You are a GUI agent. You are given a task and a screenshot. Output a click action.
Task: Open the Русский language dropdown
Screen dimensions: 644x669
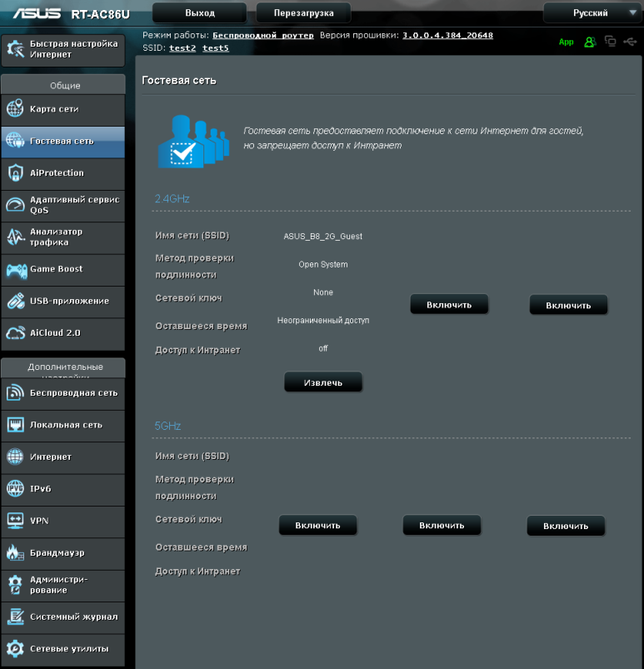(x=592, y=12)
